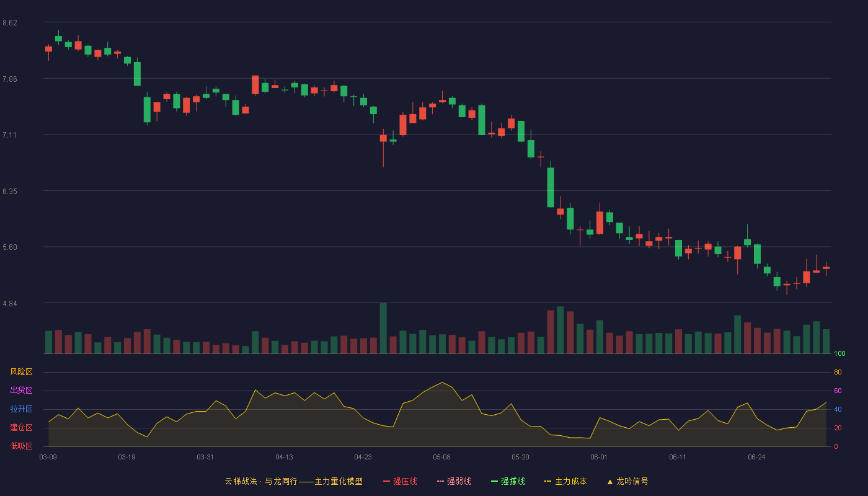Click the 4.84 price axis label

(10, 304)
